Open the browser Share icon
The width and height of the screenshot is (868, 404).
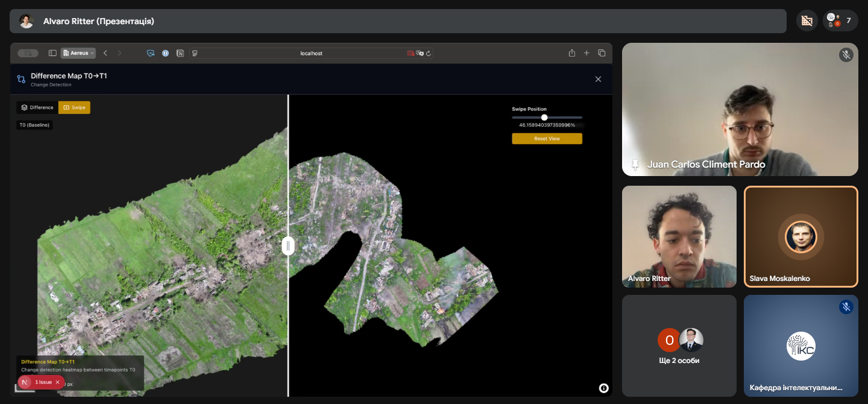(572, 53)
